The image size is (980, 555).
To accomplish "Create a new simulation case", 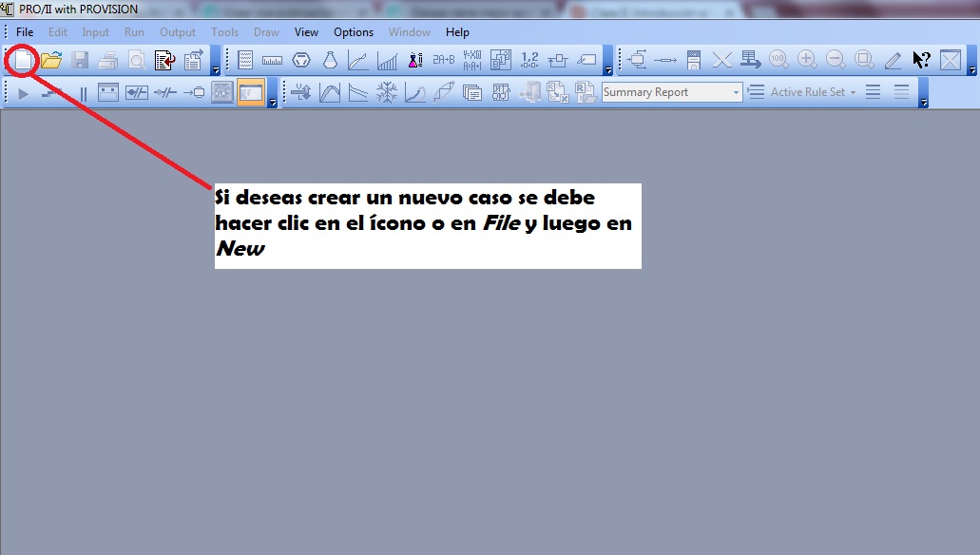I will click(x=21, y=60).
